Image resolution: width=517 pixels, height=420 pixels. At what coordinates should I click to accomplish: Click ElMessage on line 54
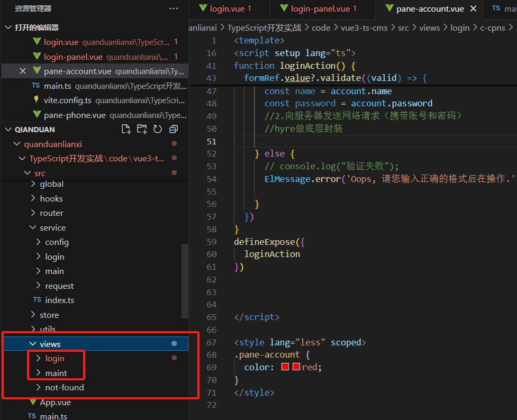(x=287, y=179)
